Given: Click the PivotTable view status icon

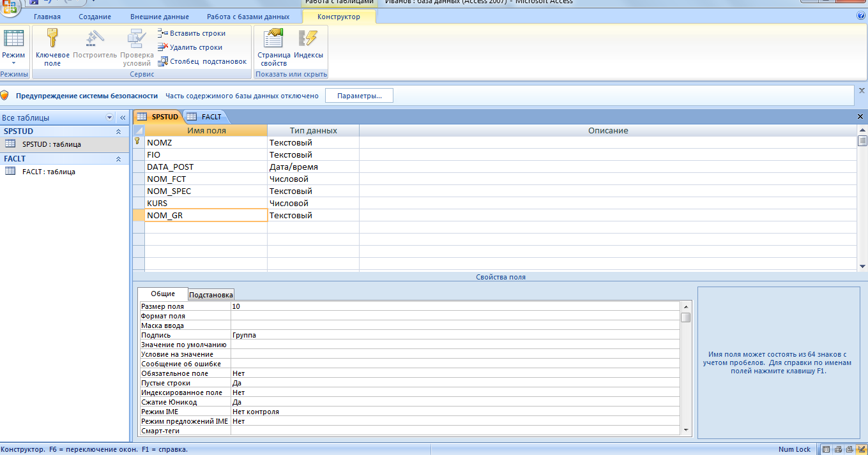Looking at the screenshot, I should (x=839, y=449).
